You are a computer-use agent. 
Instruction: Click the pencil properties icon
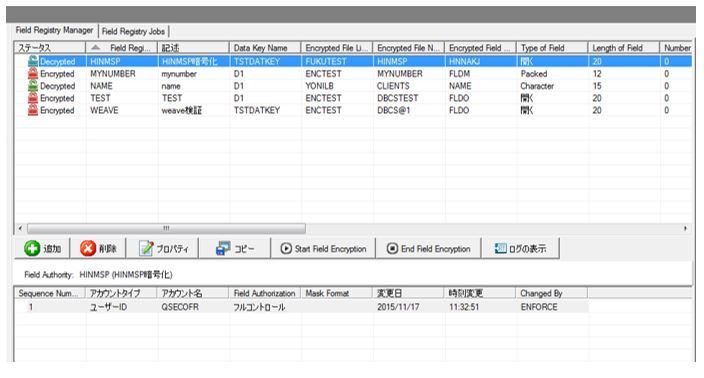[146, 248]
